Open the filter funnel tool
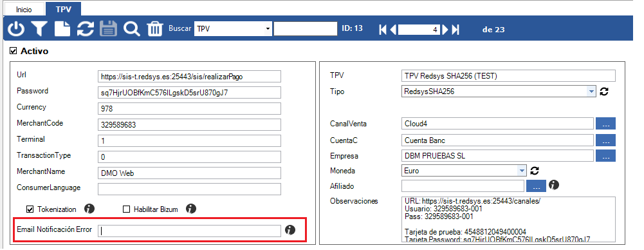Screen dimensions: 644x250 [x=40, y=29]
